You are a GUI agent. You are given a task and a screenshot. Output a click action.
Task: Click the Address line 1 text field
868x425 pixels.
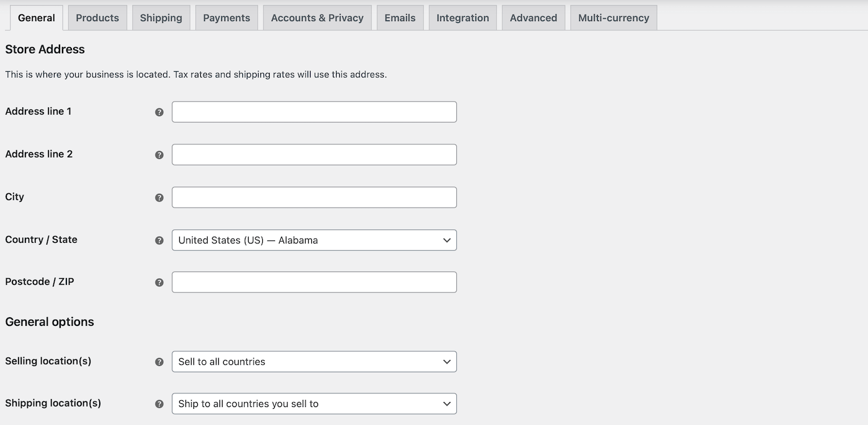tap(314, 112)
